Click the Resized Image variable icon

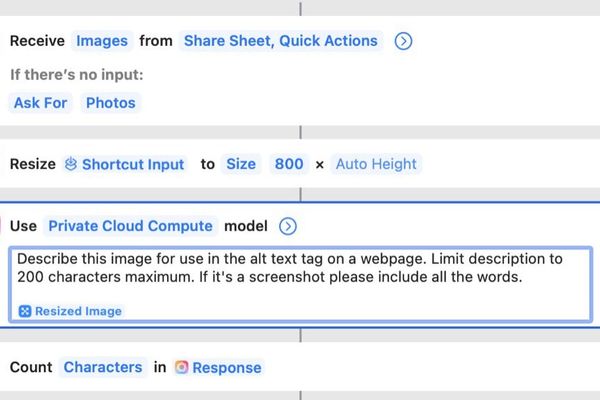coord(25,311)
